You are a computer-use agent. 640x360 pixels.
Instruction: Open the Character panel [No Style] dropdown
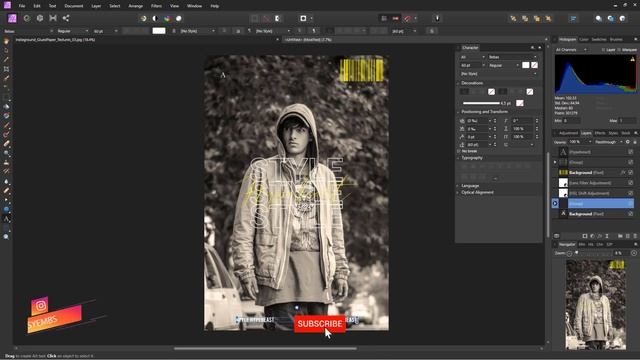pyautogui.click(x=498, y=74)
